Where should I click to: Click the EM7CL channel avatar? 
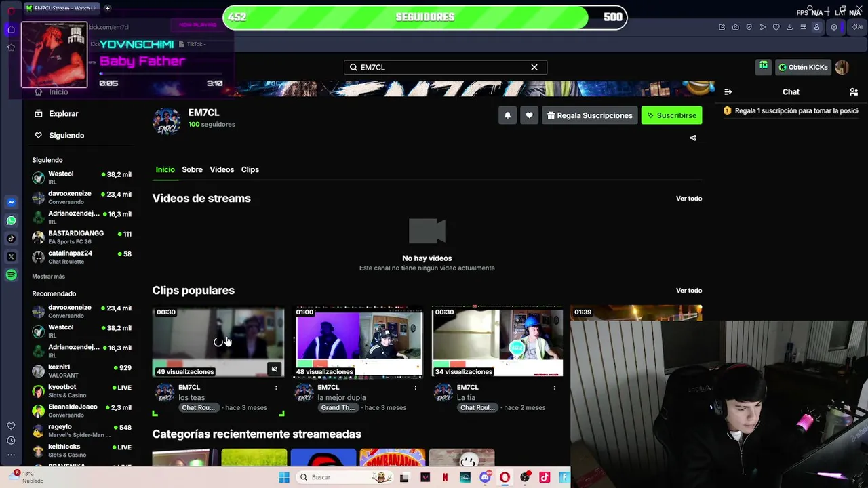click(x=166, y=121)
